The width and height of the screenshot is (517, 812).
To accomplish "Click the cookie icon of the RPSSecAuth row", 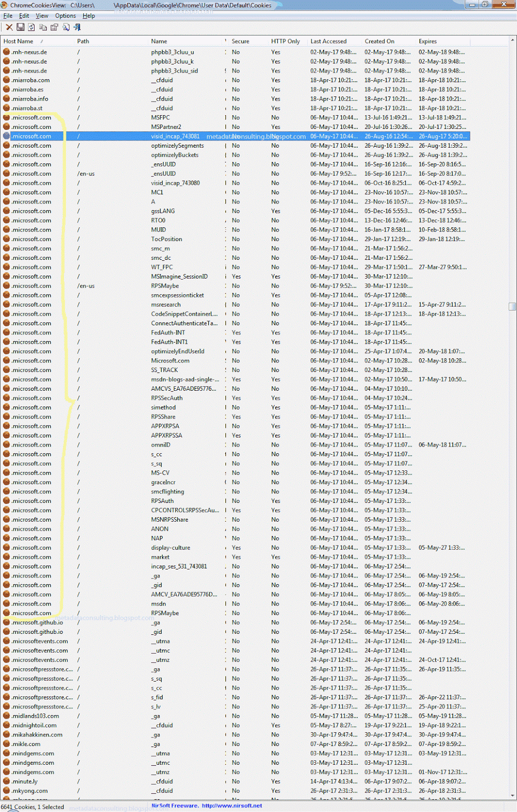I will [x=7, y=398].
